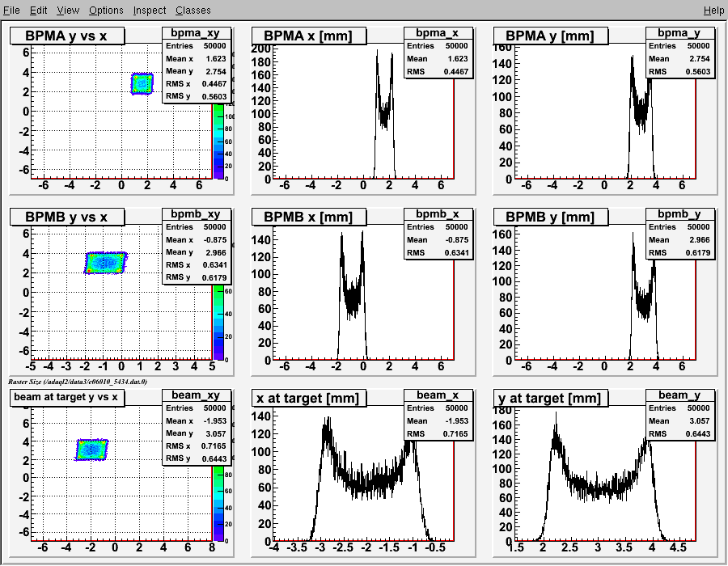
Task: Open the File menu
Action: [11, 10]
